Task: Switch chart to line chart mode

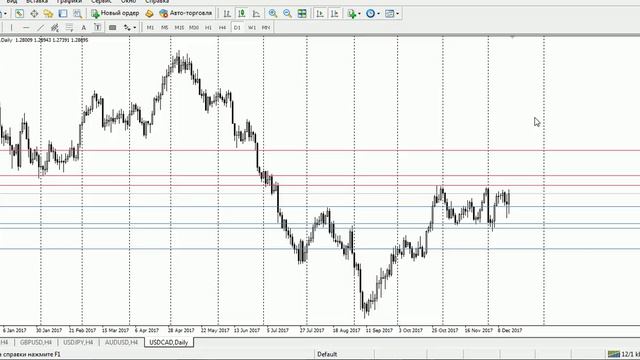Action: click(256, 13)
